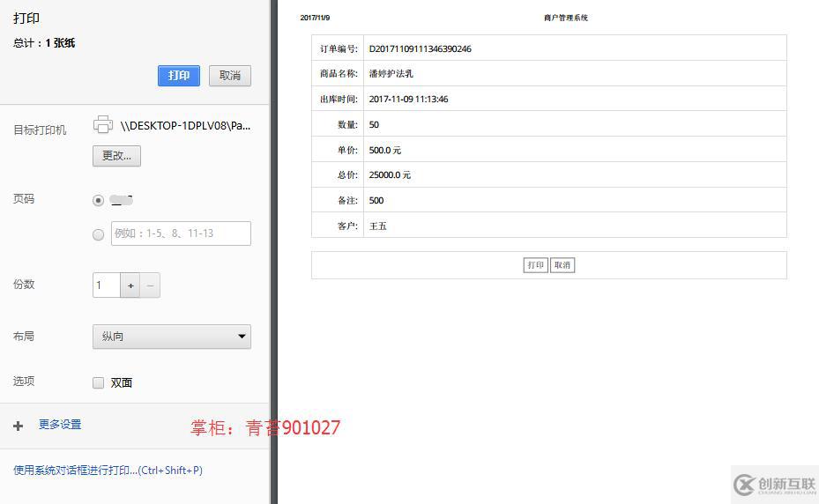Click the 总计 1 张纸 summary text
819x504 pixels.
click(x=44, y=43)
